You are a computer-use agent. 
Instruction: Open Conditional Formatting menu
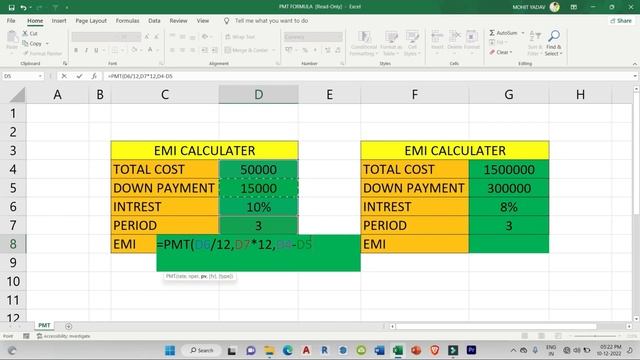click(363, 43)
